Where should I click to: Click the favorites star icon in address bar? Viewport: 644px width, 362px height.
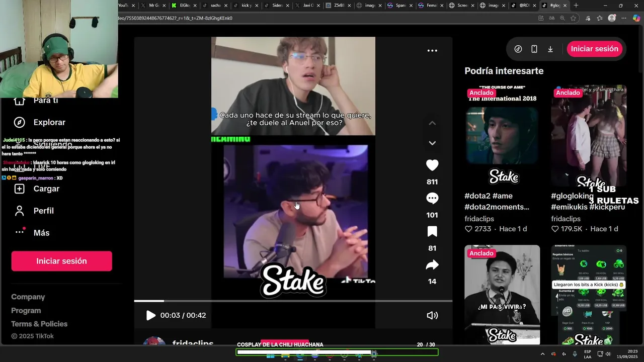(573, 18)
